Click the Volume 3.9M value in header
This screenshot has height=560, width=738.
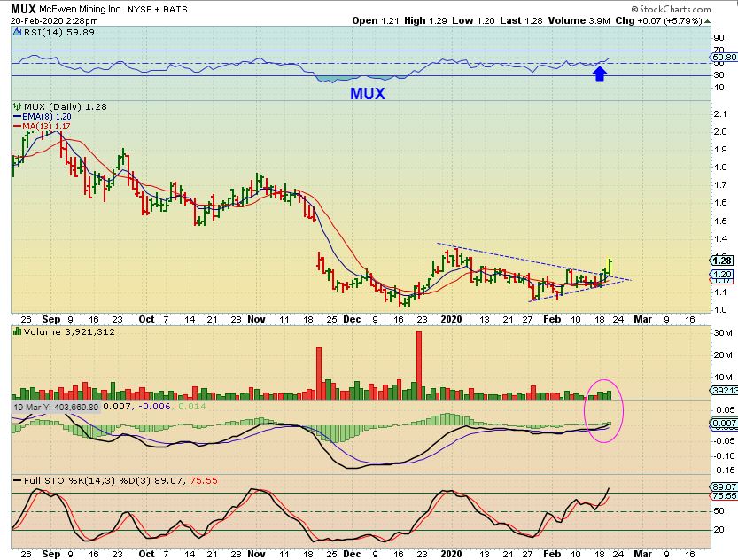coord(579,20)
